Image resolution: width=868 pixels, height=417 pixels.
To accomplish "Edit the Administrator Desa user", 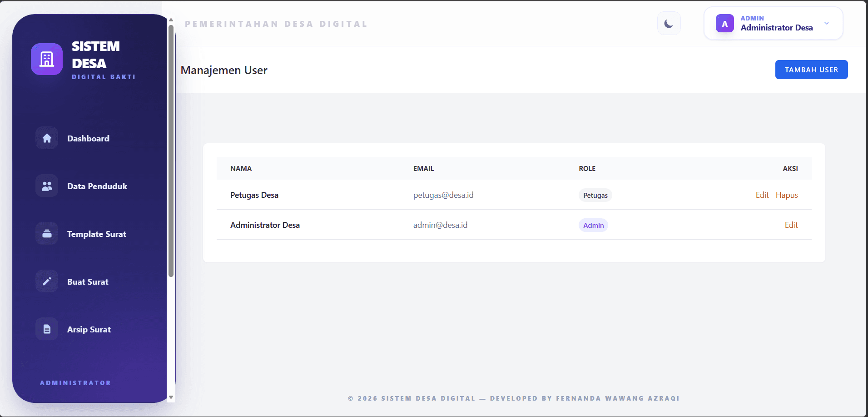I will [x=791, y=225].
